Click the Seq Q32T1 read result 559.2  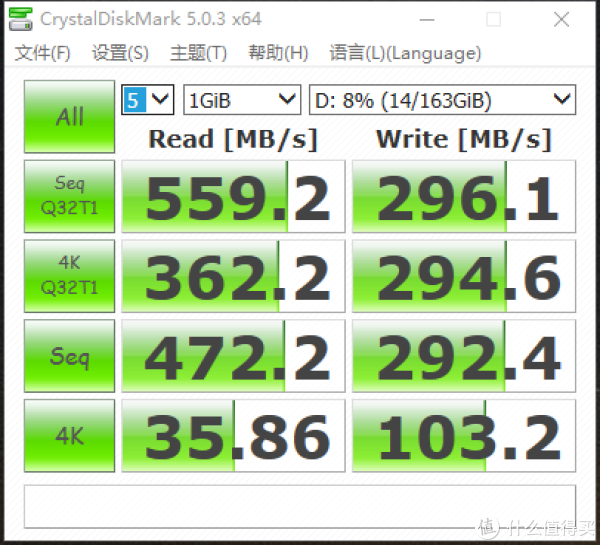tap(233, 196)
